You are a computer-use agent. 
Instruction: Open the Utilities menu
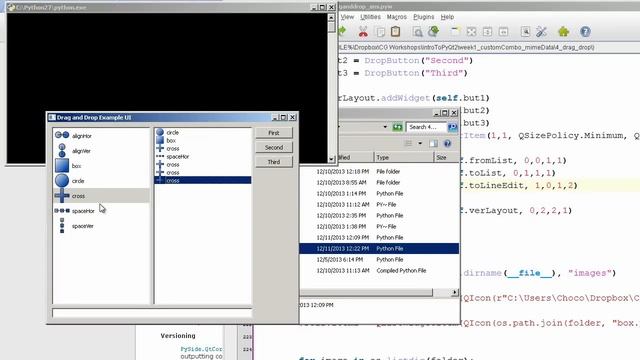pyautogui.click(x=370, y=17)
